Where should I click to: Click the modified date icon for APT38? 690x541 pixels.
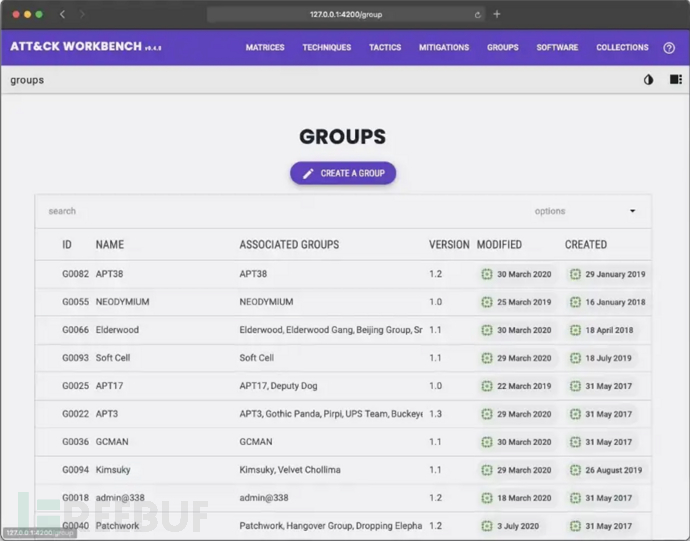(x=487, y=274)
